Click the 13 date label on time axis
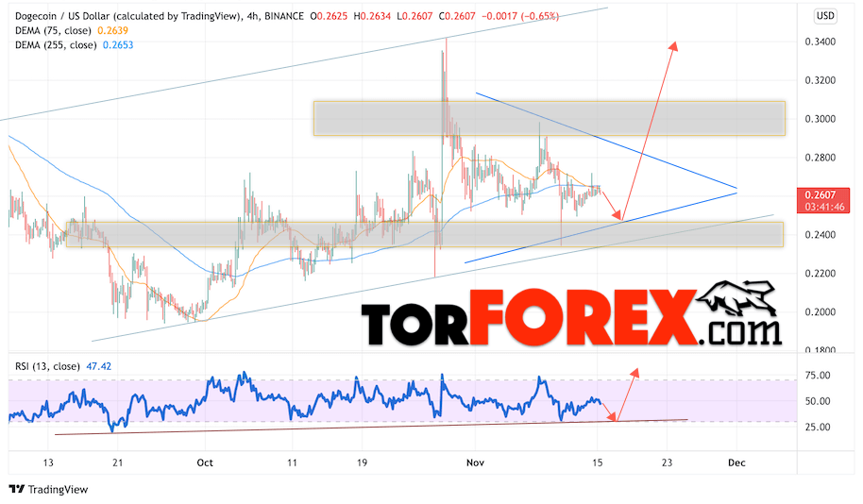 pos(48,463)
